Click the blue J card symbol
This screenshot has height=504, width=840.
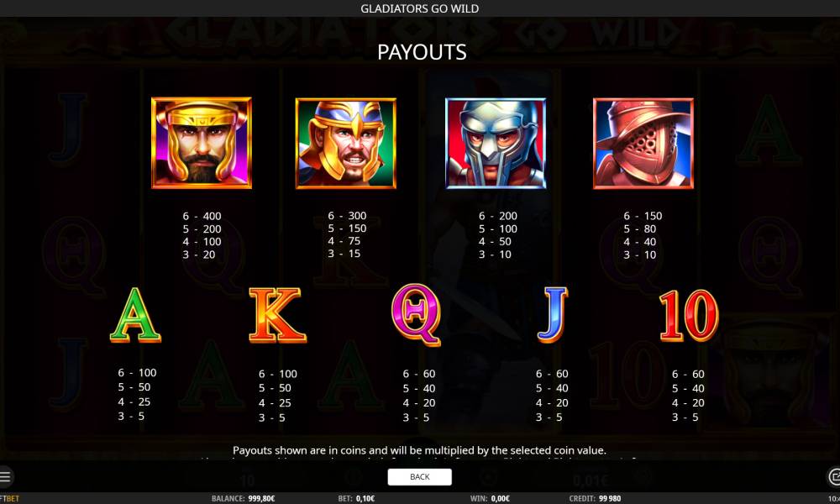pyautogui.click(x=553, y=315)
